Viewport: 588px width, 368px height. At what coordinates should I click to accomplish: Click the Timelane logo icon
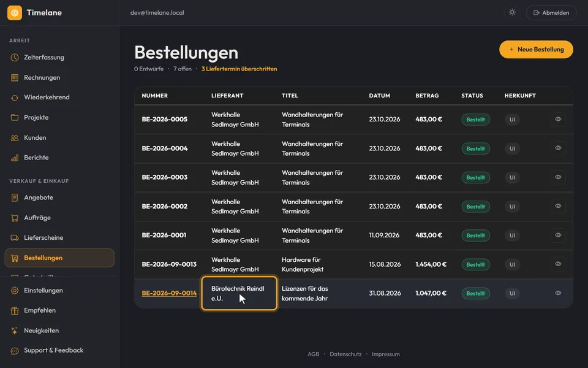pyautogui.click(x=15, y=13)
